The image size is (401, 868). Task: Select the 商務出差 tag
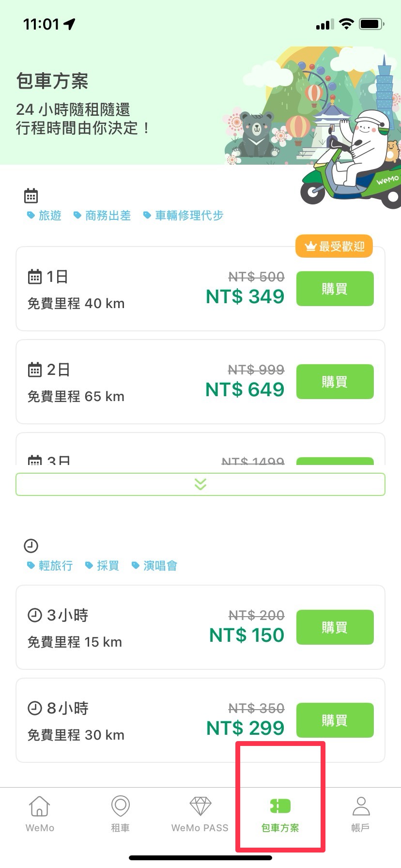point(102,216)
